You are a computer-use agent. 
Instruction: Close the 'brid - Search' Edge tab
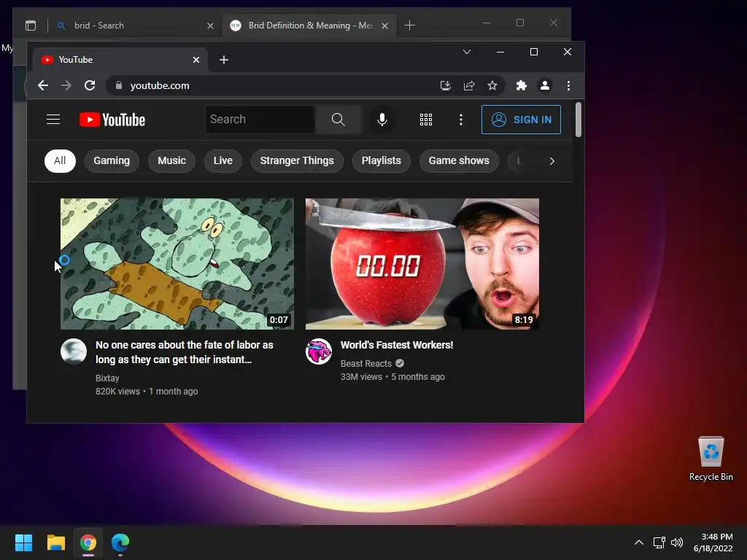[210, 26]
